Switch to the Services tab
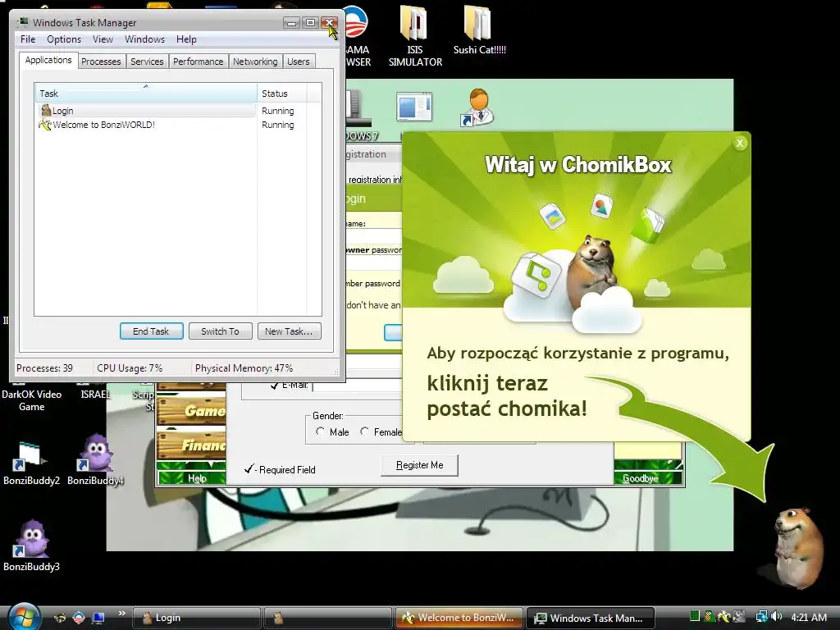Image resolution: width=840 pixels, height=630 pixels. click(147, 62)
